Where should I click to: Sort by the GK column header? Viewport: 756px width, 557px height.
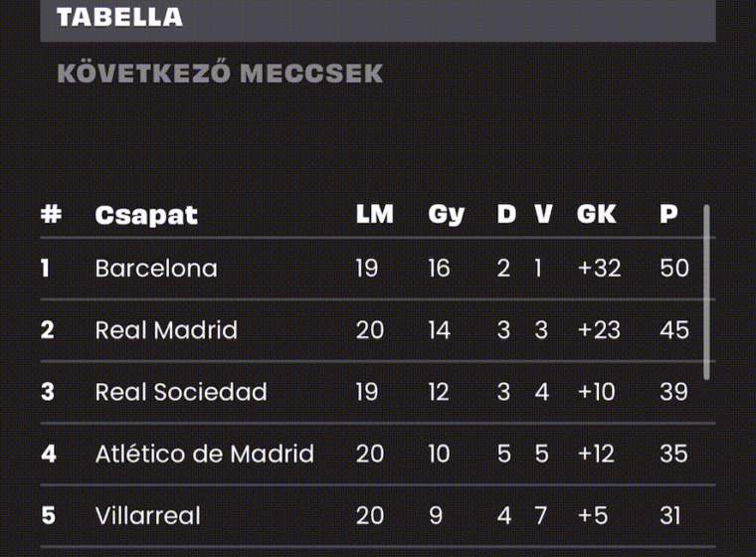[597, 214]
